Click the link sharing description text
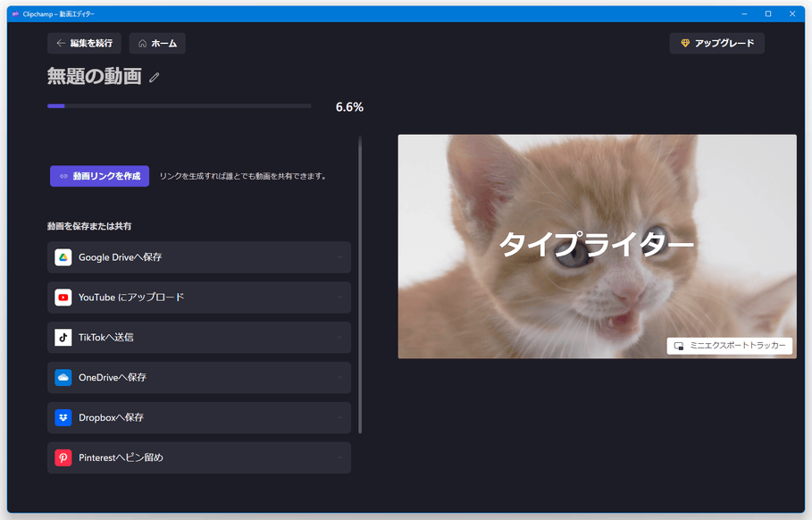The image size is (812, 520). click(x=243, y=176)
